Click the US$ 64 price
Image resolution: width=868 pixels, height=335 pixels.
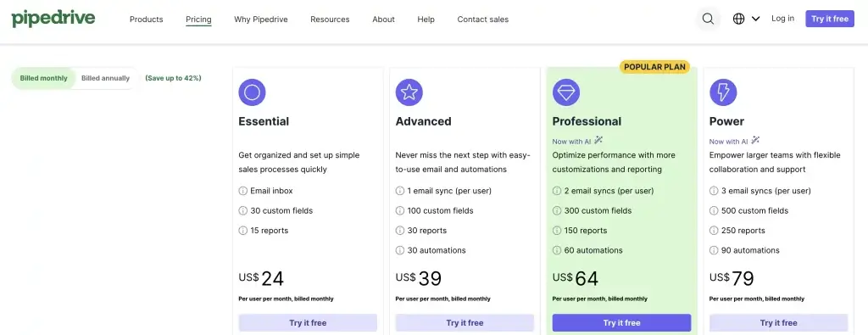point(576,278)
